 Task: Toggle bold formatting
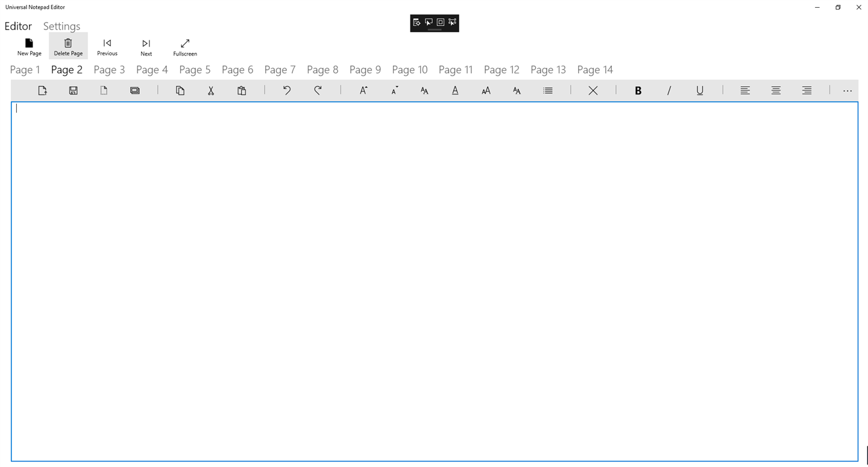(x=638, y=90)
